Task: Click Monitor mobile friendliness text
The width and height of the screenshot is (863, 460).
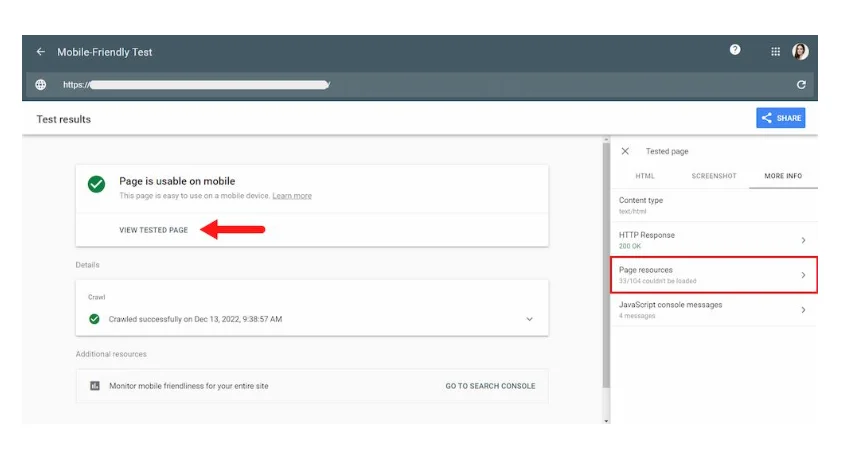Action: [x=189, y=386]
